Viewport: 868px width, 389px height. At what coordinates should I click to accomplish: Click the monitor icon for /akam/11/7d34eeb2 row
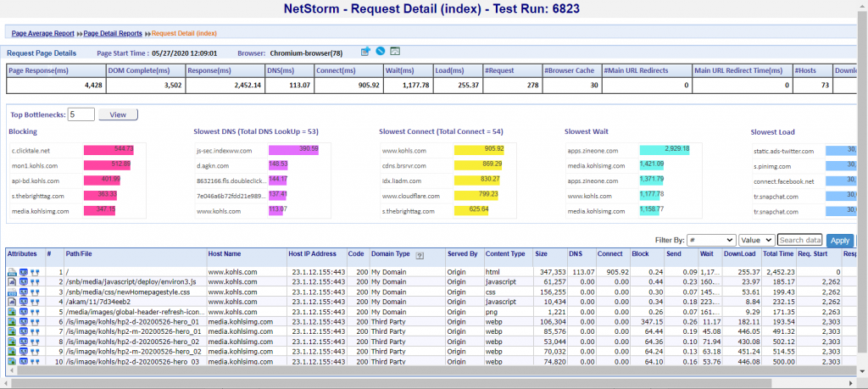(x=24, y=302)
